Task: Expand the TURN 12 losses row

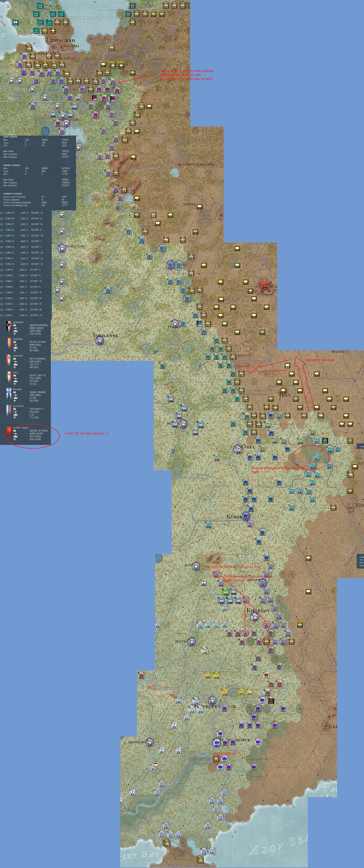Action: click(x=2, y=253)
